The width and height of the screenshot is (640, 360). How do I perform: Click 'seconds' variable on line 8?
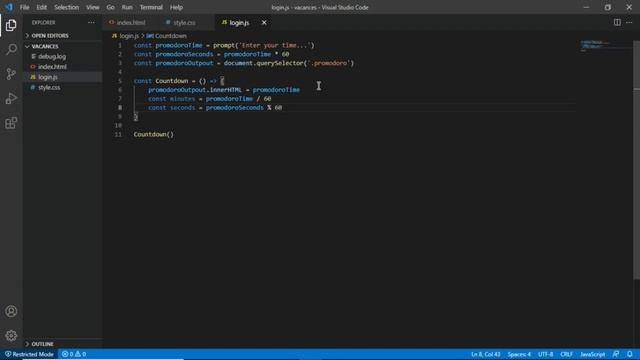[182, 107]
